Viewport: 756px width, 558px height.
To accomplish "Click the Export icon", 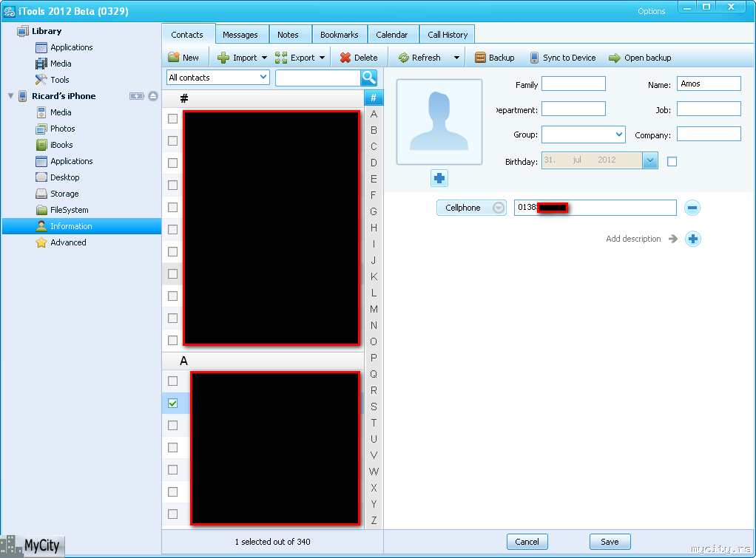I will click(x=281, y=58).
